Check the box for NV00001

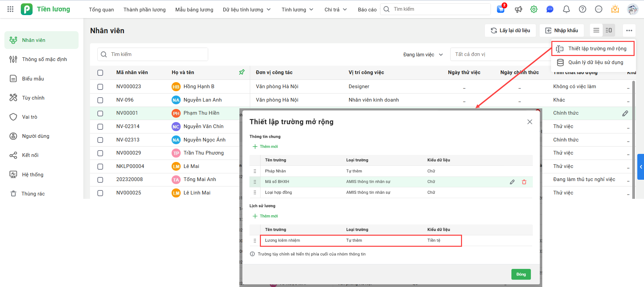pyautogui.click(x=100, y=113)
